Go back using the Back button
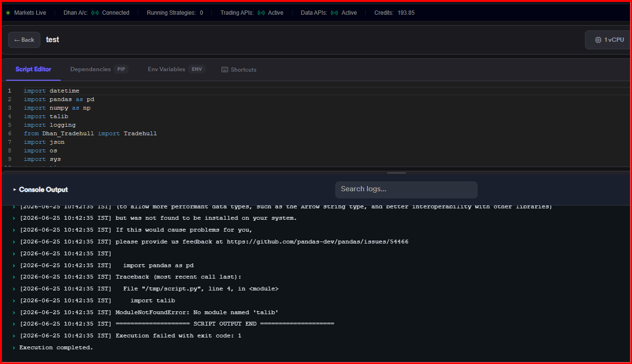Screen dimensions: 632x364 pos(24,40)
